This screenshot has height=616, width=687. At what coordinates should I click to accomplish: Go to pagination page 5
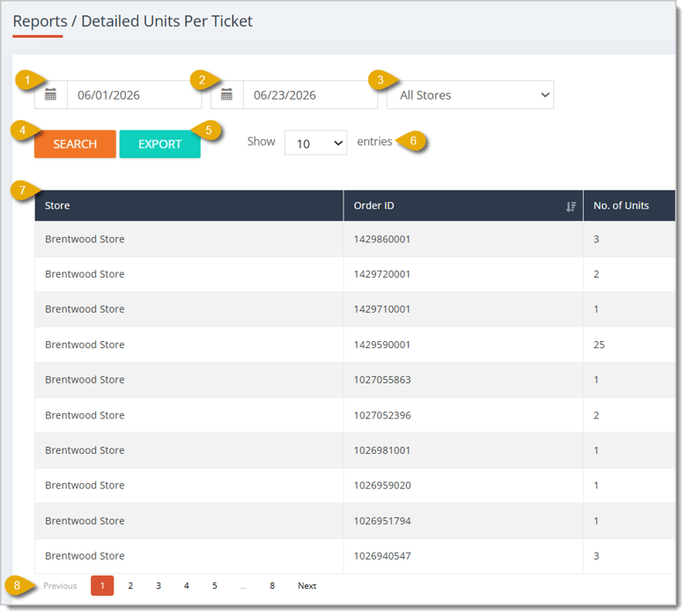(215, 586)
